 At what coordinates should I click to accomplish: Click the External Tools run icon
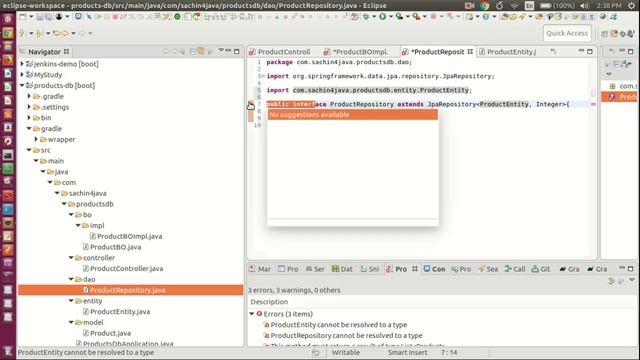[416, 17]
